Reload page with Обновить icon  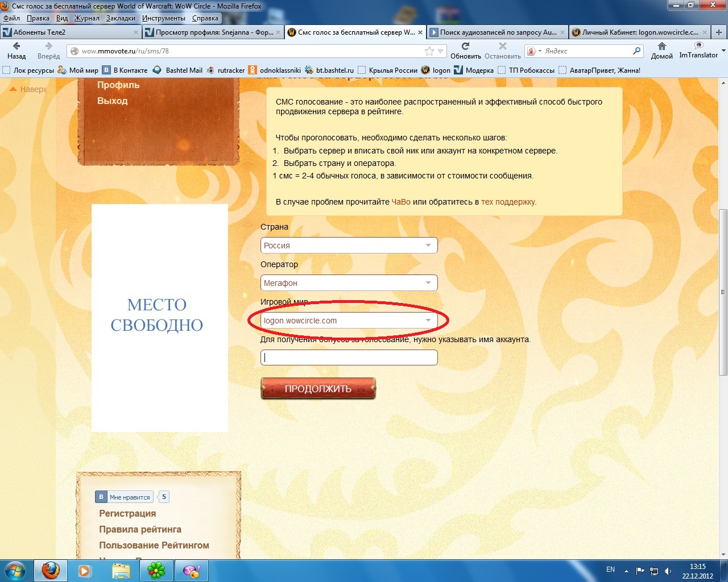(x=465, y=46)
